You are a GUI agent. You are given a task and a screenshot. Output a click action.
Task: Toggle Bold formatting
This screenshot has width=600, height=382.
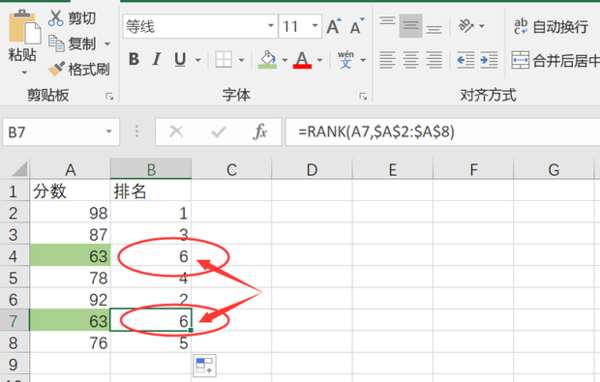(x=134, y=60)
